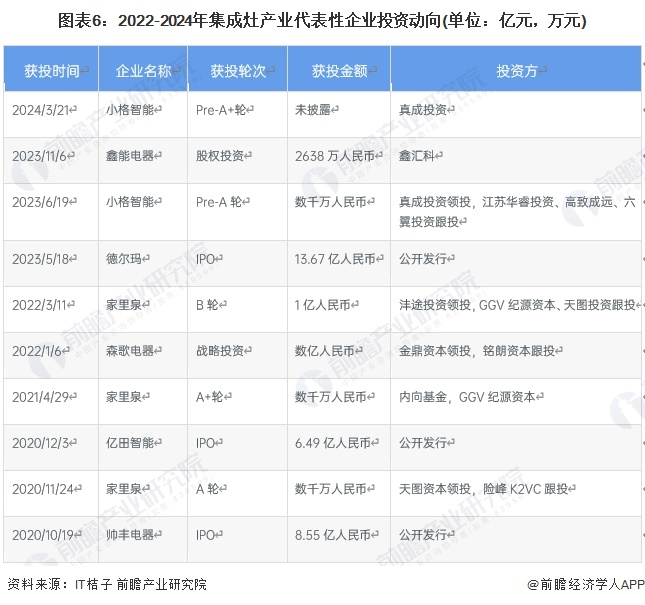Click the 未披露 amount cell
The height and width of the screenshot is (605, 645).
coord(339,114)
